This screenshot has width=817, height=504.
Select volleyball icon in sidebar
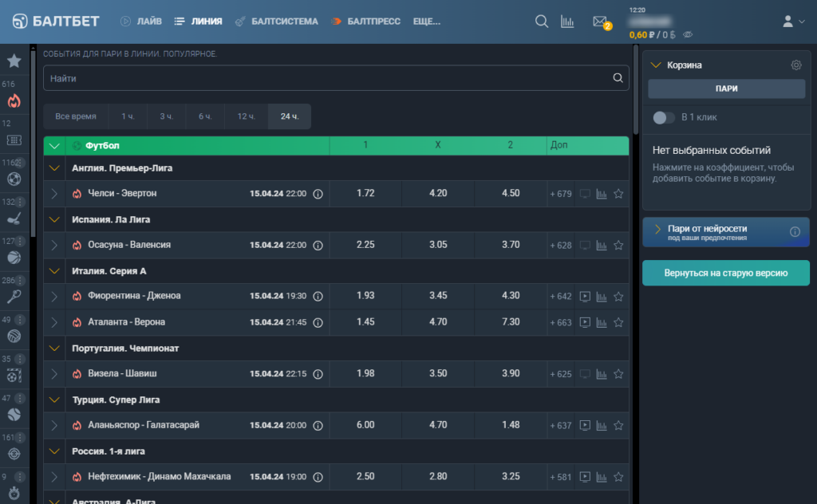pos(14,337)
